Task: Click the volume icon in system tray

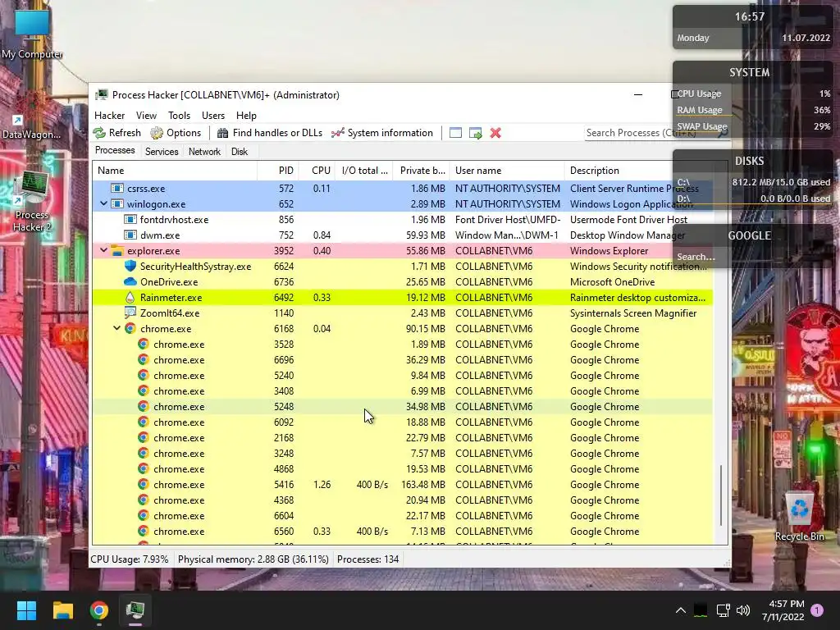Action: pos(743,610)
